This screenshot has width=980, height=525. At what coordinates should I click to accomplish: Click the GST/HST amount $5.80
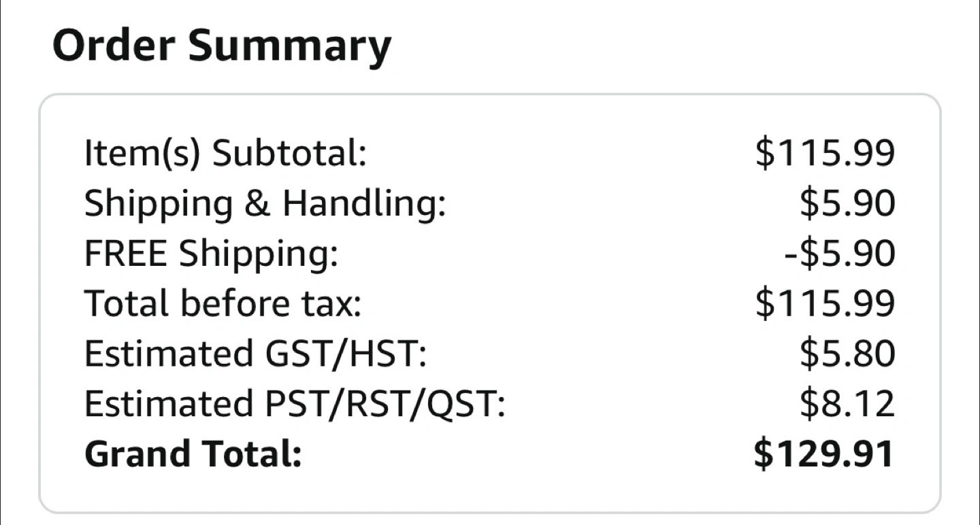tap(847, 354)
